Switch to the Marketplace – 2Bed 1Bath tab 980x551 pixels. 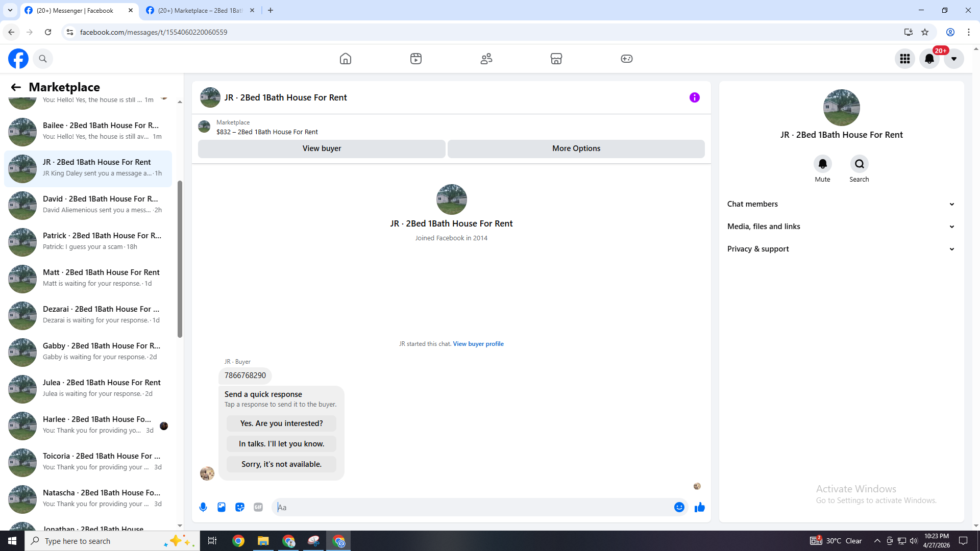tap(200, 10)
